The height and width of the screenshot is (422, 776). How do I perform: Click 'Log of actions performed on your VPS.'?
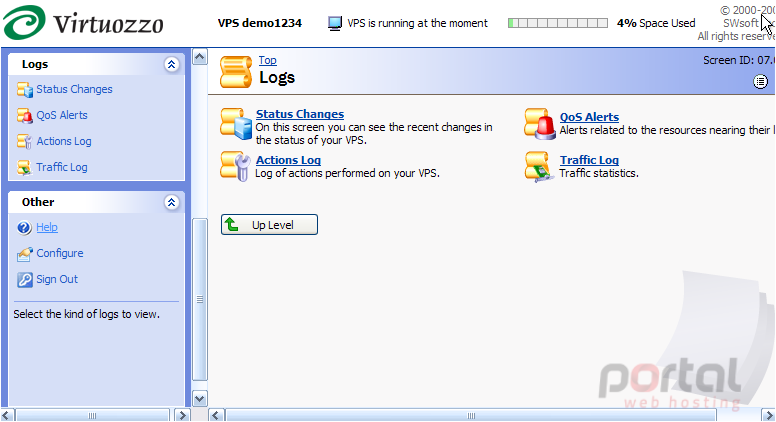pyautogui.click(x=347, y=174)
